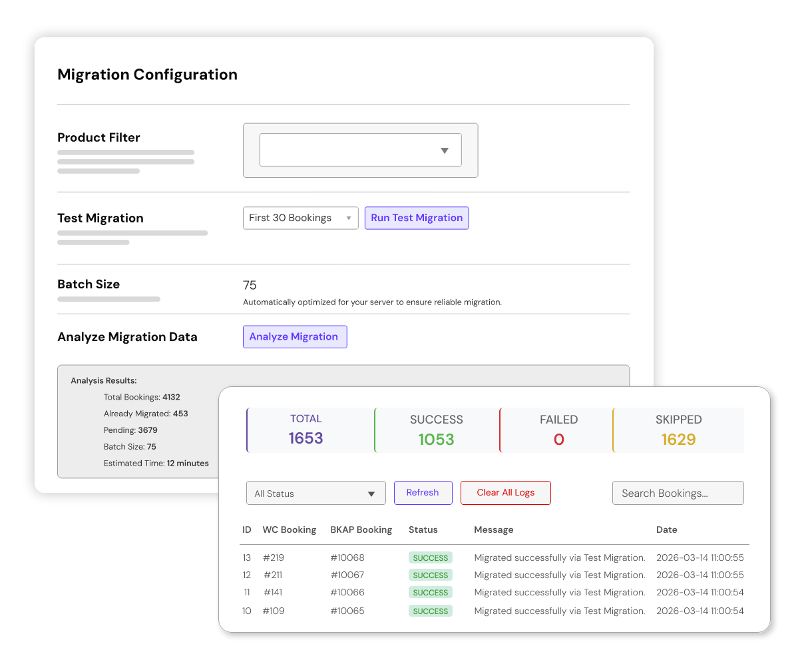Viewport: 812px width, 666px height.
Task: Open the First 30 Bookings dropdown
Action: (300, 218)
